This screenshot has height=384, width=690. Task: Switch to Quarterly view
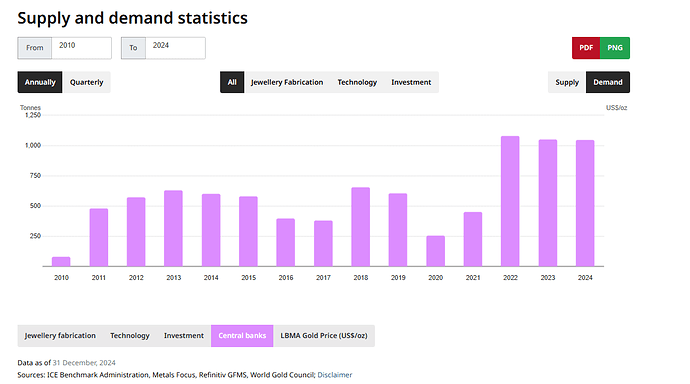click(86, 82)
